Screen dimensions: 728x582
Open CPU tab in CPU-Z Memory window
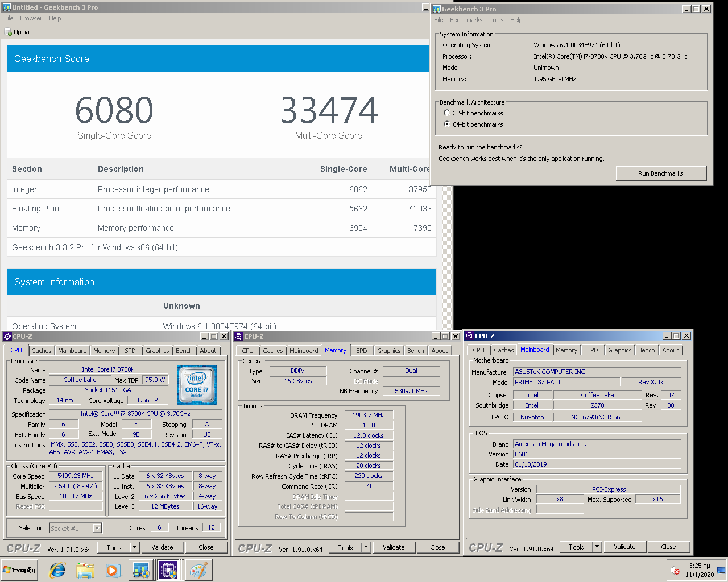[x=248, y=351]
